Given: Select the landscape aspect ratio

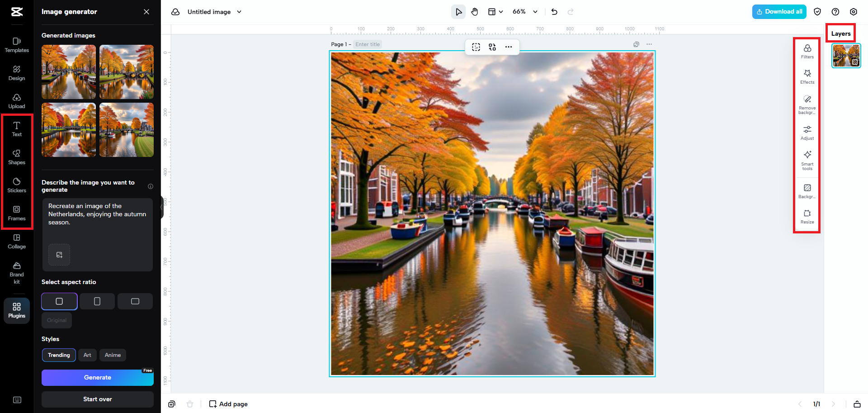Looking at the screenshot, I should (135, 301).
